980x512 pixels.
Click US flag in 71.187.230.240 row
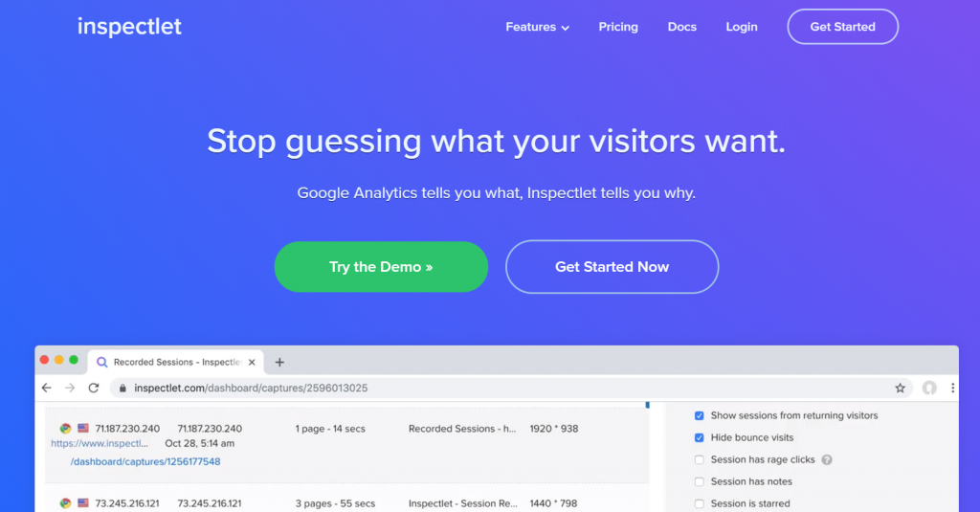tap(83, 428)
